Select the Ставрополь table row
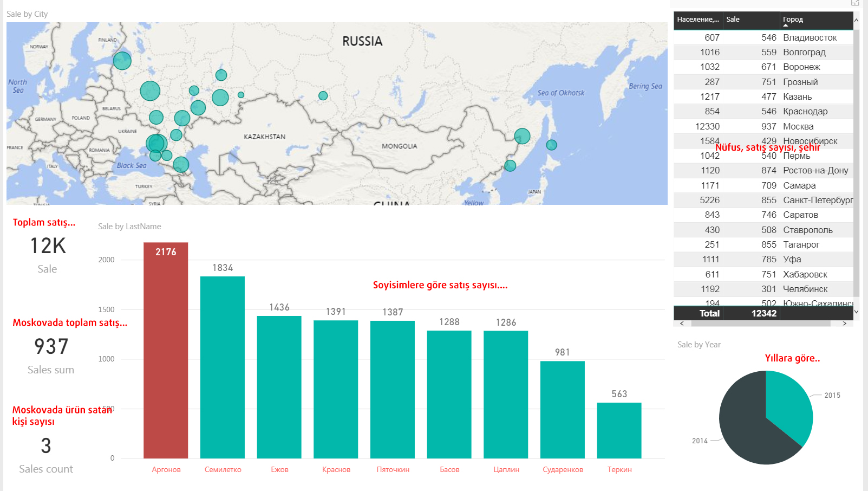Viewport: 868px width, 491px height. (763, 230)
